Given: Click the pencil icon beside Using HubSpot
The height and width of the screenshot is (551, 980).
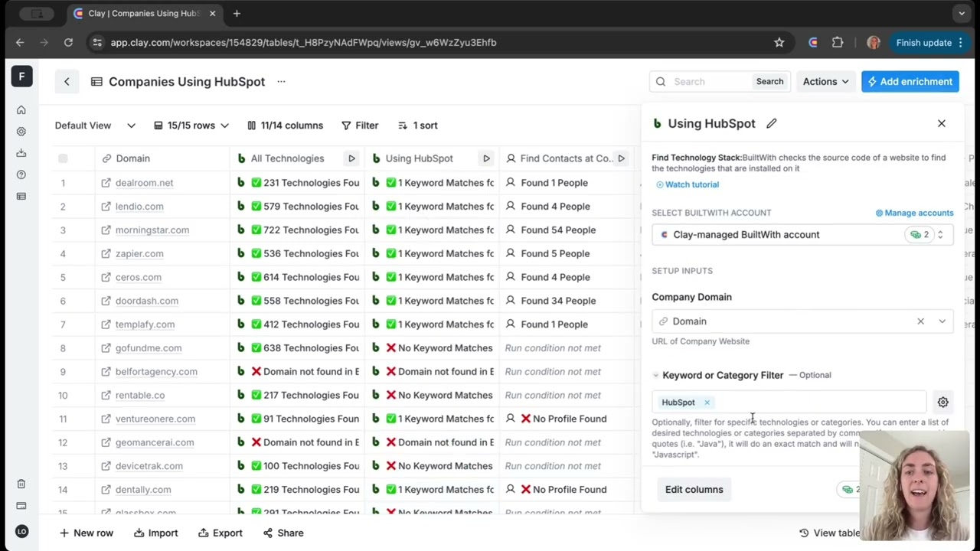Looking at the screenshot, I should (x=772, y=123).
